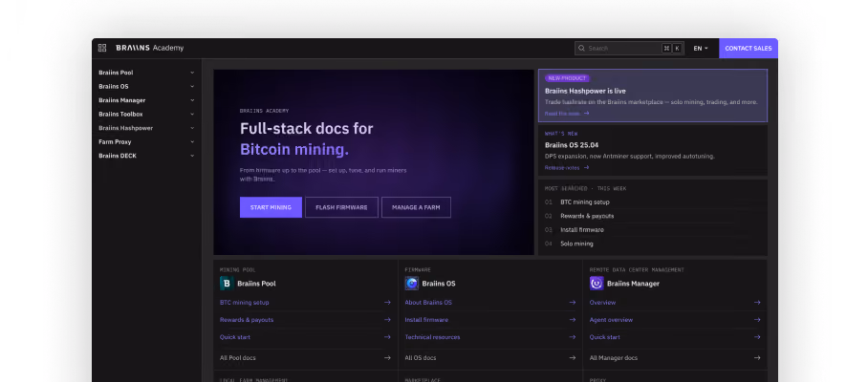Open most searched item BTC mining setup
This screenshot has width=868, height=382.
pyautogui.click(x=585, y=202)
